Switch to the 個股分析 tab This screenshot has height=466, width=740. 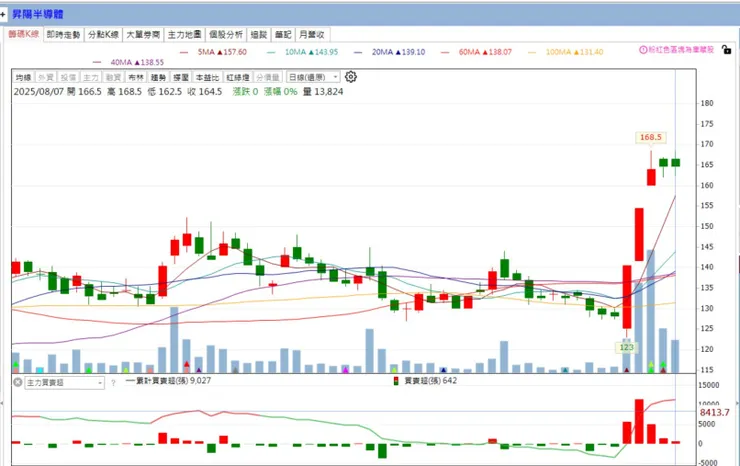click(226, 34)
